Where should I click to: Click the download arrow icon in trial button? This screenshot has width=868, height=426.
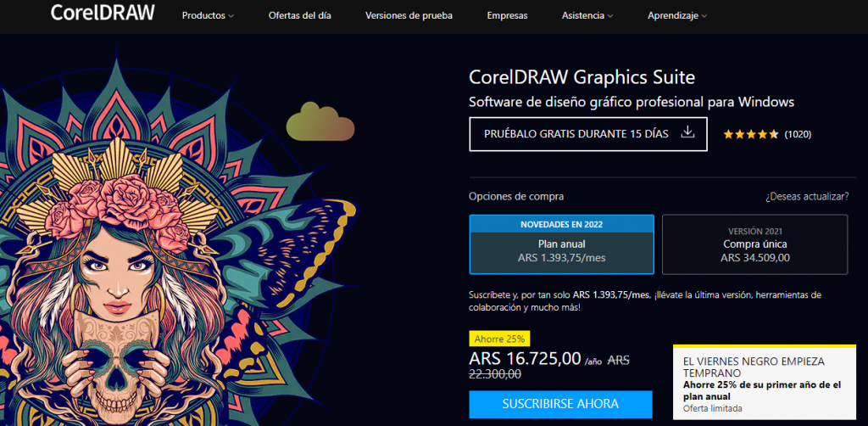[x=687, y=133]
